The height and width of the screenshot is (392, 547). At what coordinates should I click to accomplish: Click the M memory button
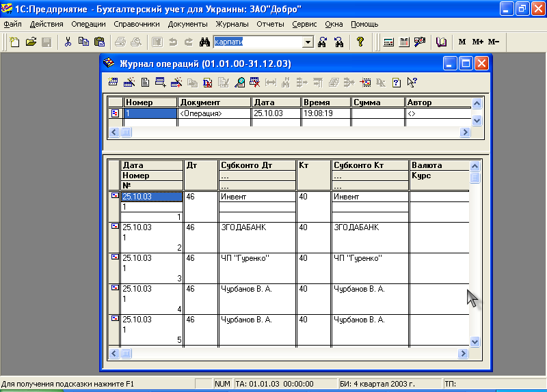(x=462, y=42)
